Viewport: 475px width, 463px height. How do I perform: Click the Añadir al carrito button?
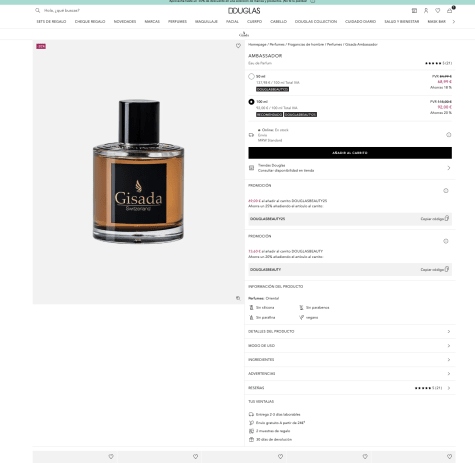pos(350,153)
